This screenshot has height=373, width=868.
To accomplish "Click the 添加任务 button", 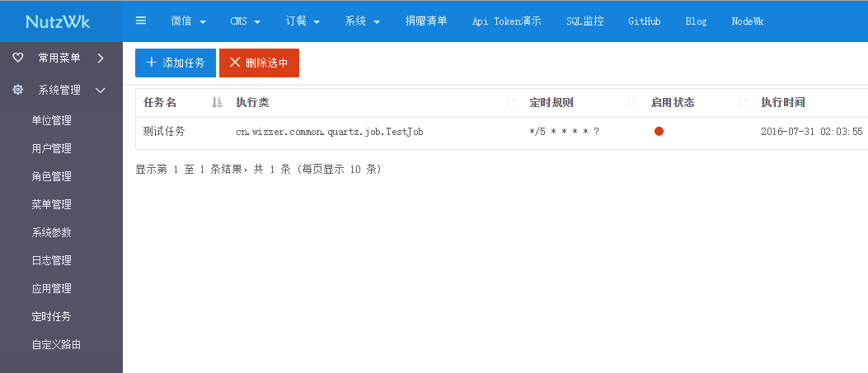I will [x=176, y=63].
